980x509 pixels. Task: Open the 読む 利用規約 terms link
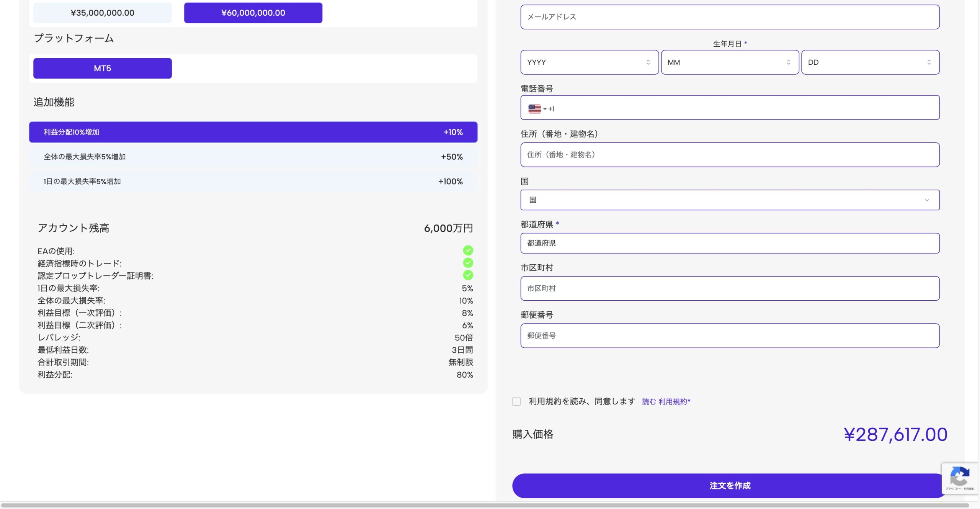(666, 401)
